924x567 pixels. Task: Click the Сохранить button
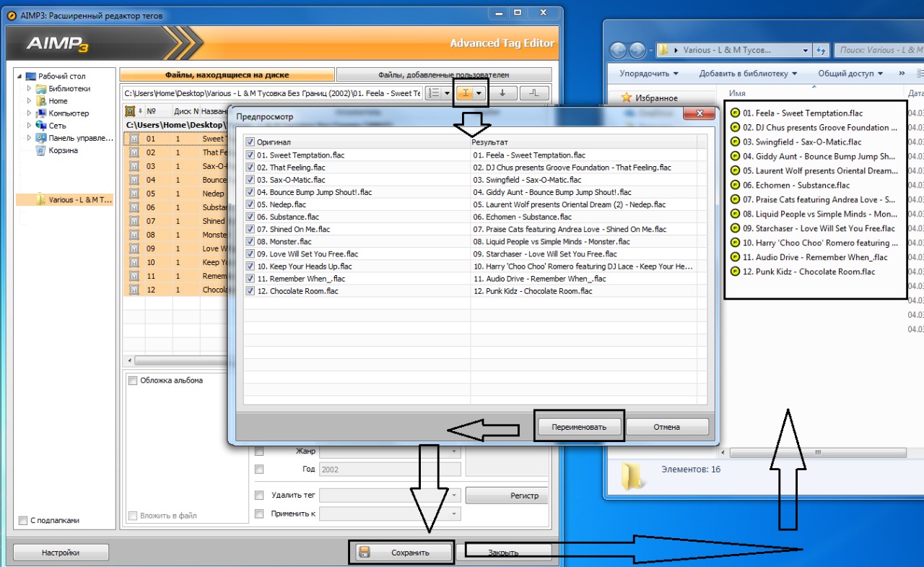point(403,553)
